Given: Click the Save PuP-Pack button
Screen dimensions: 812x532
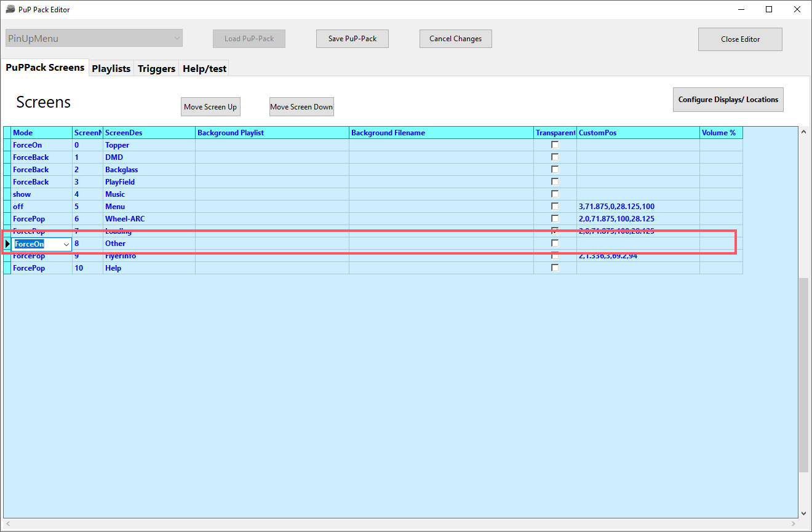Looking at the screenshot, I should click(x=352, y=39).
